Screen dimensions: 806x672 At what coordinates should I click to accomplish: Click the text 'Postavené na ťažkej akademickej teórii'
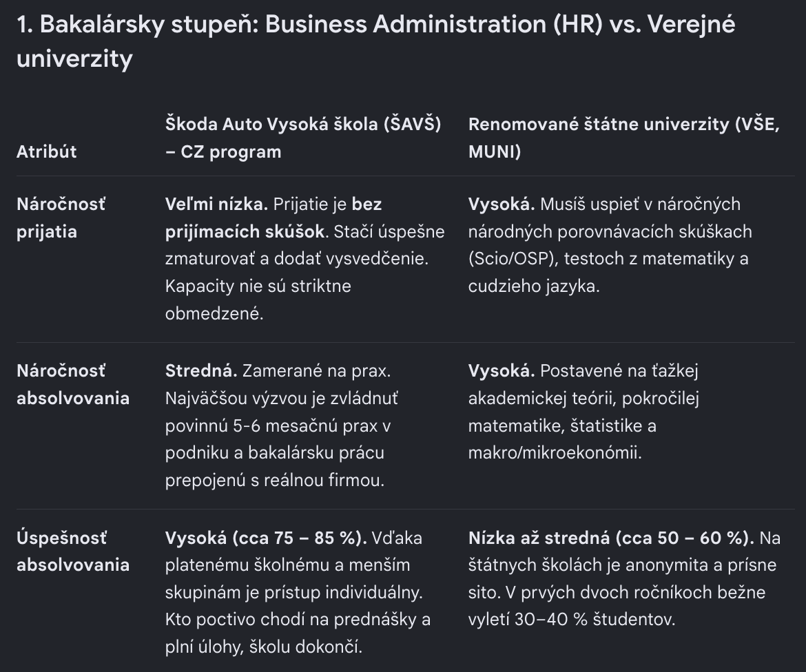[583, 384]
